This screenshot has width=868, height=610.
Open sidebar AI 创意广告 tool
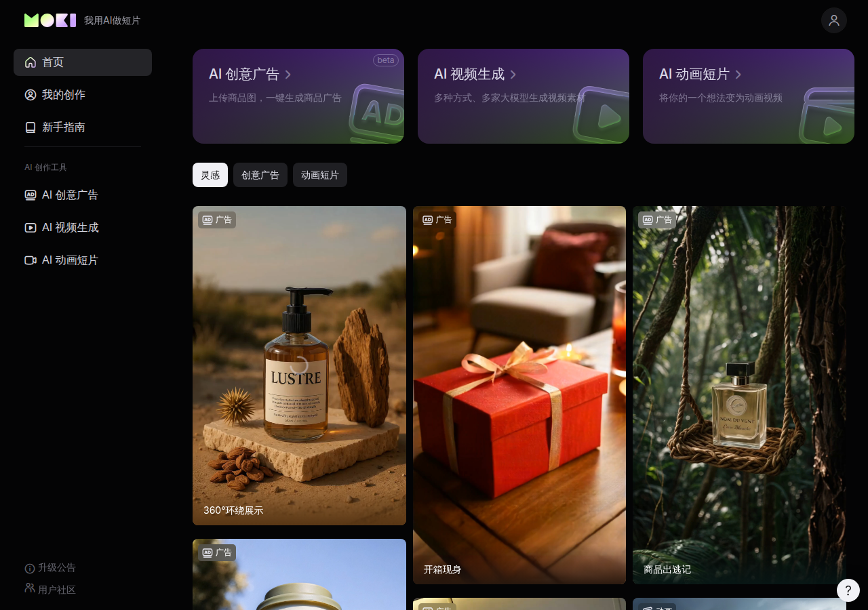[83, 195]
